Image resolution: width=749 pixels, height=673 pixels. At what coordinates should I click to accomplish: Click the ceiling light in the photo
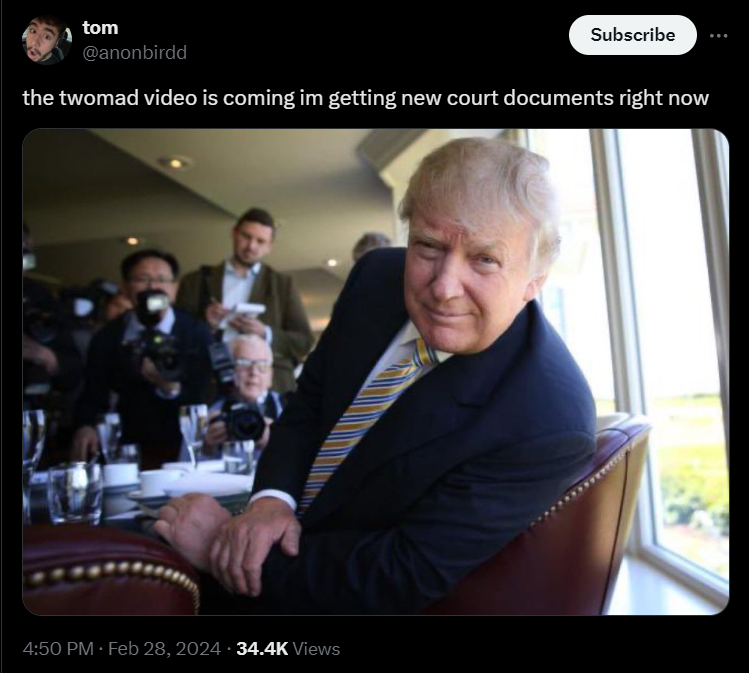point(175,163)
